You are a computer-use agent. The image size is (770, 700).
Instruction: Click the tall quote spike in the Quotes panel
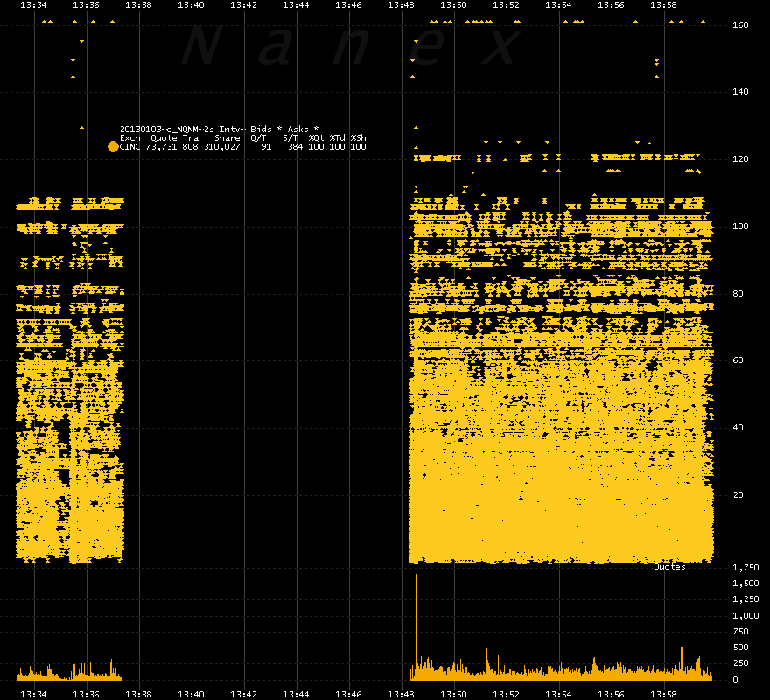[x=416, y=626]
